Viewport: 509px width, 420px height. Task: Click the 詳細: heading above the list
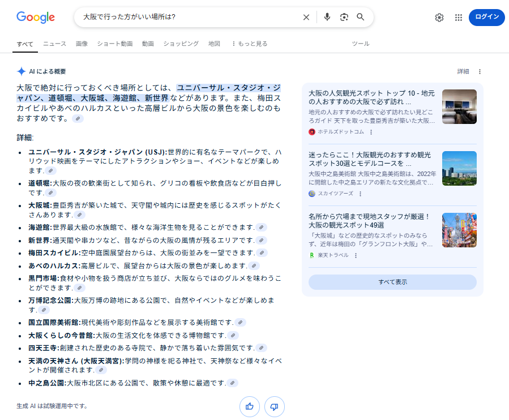(x=25, y=138)
